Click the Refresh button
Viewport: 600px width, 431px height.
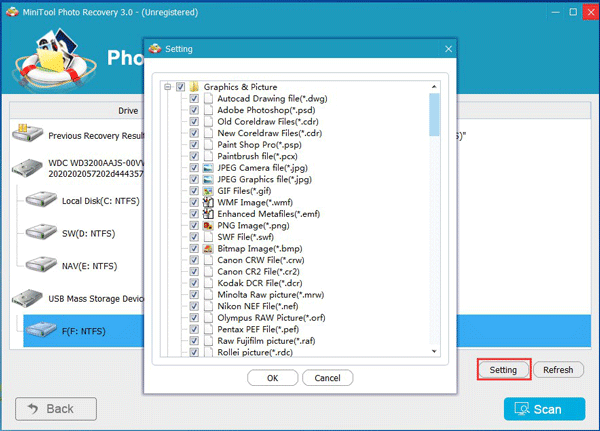coord(558,370)
